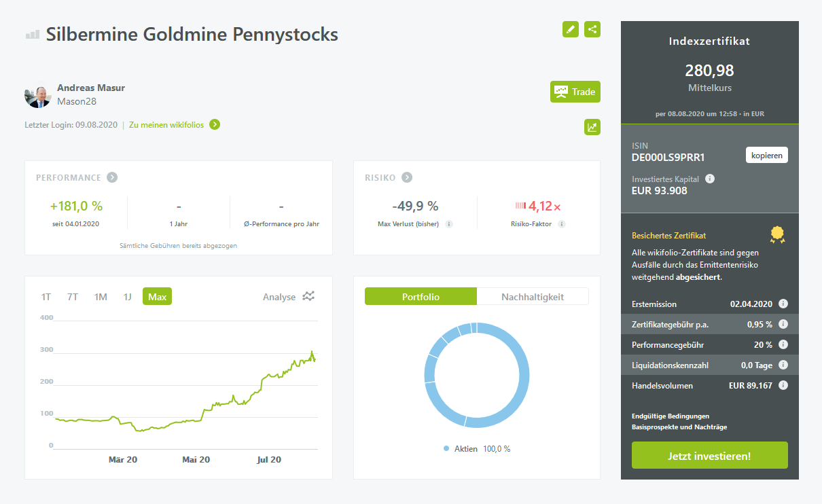822x504 pixels.
Task: Click info icon for Performancegebühr
Action: (x=783, y=344)
